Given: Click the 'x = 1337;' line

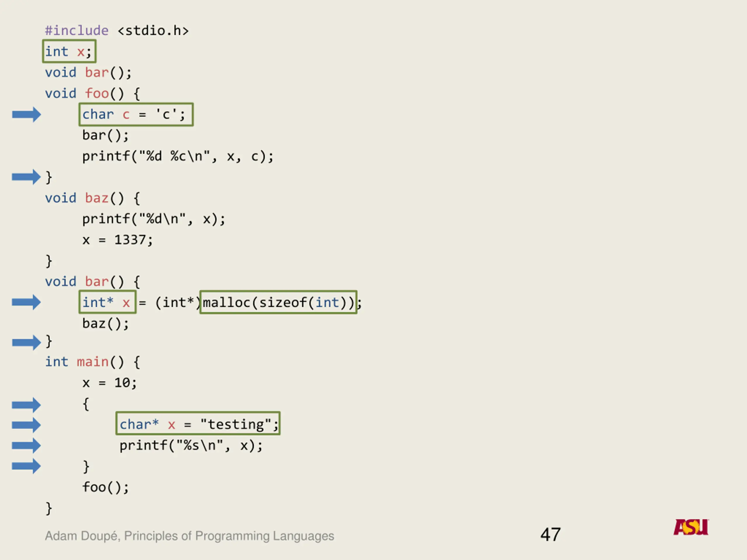Looking at the screenshot, I should (118, 240).
